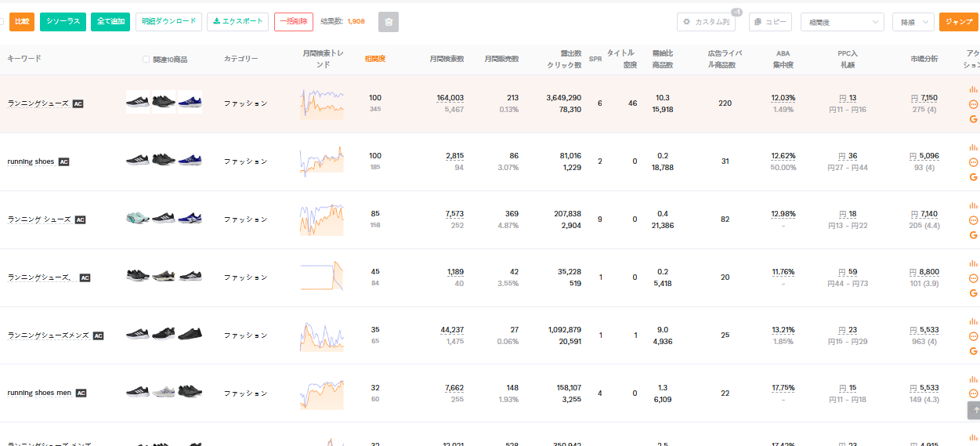This screenshot has height=446, width=980.
Task: Click the キーワード column header
Action: tap(24, 59)
